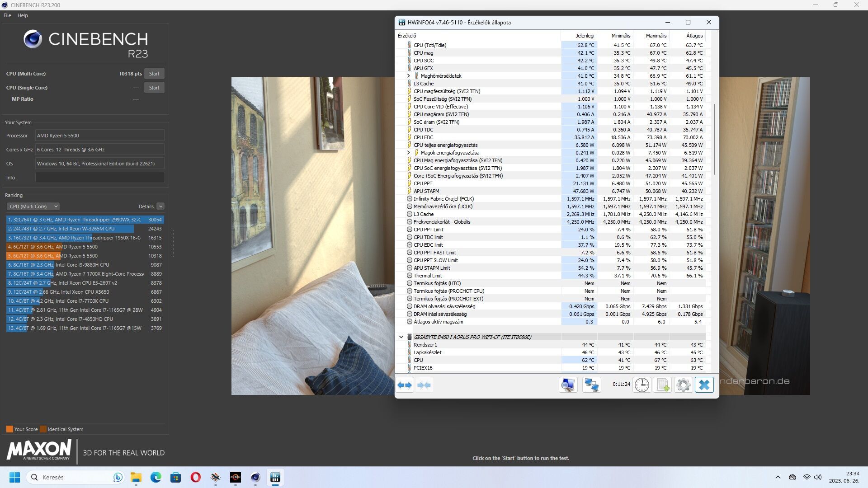868x488 pixels.
Task: Select Threadripper 2990WX ranking entry
Action: [x=85, y=220]
